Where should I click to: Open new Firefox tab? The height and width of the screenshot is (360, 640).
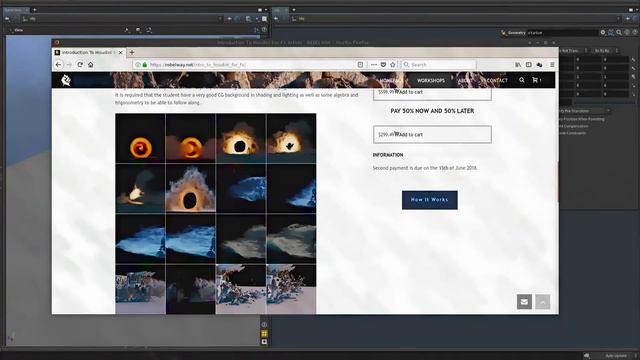(x=131, y=52)
